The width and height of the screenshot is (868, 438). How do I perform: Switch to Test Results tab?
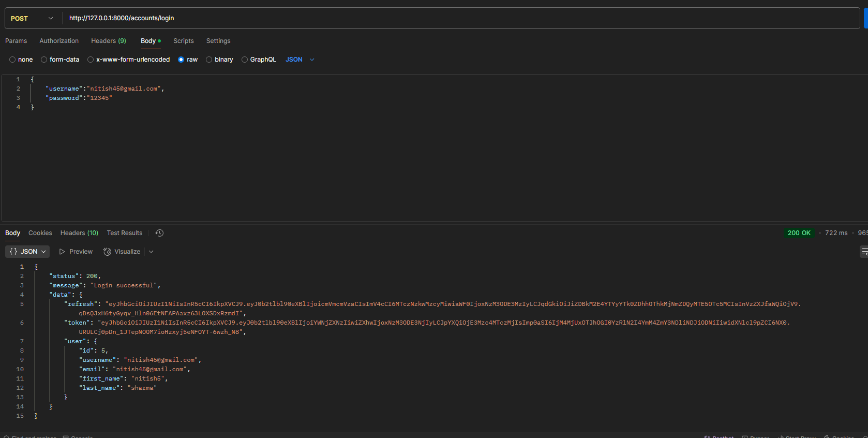(x=125, y=233)
